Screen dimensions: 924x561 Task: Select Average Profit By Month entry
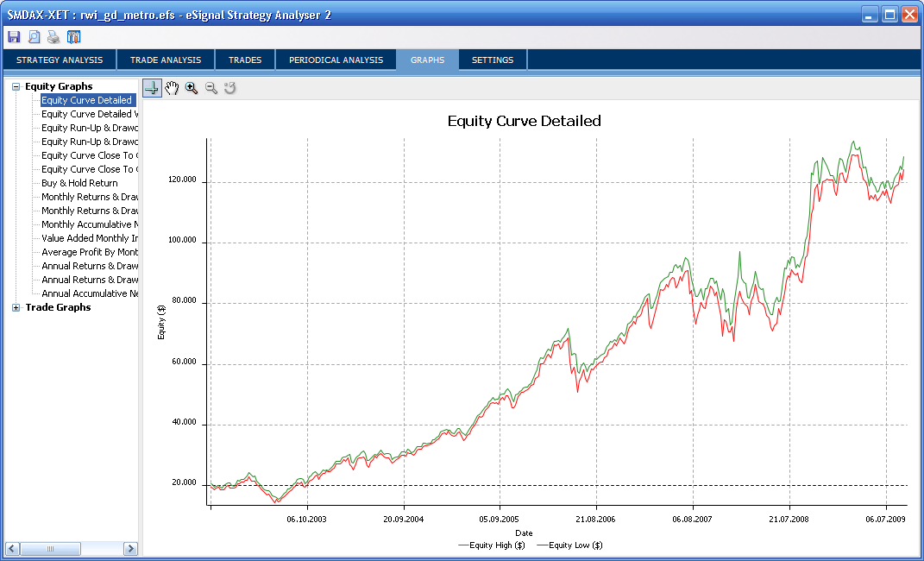point(90,252)
